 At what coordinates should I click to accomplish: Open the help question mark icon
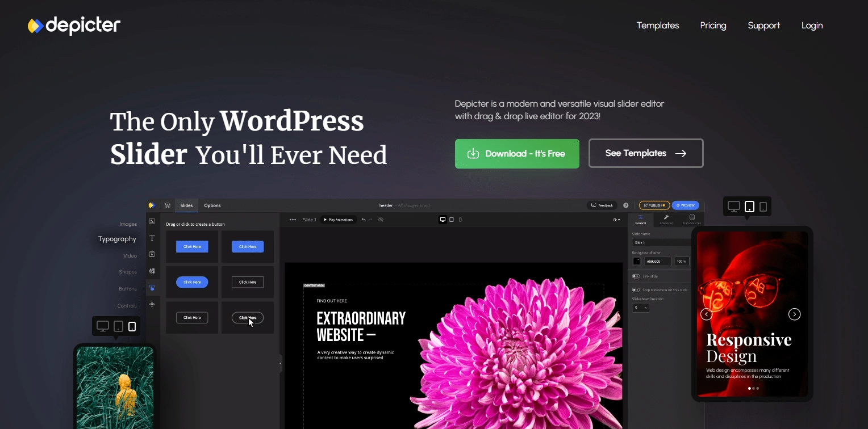(626, 205)
